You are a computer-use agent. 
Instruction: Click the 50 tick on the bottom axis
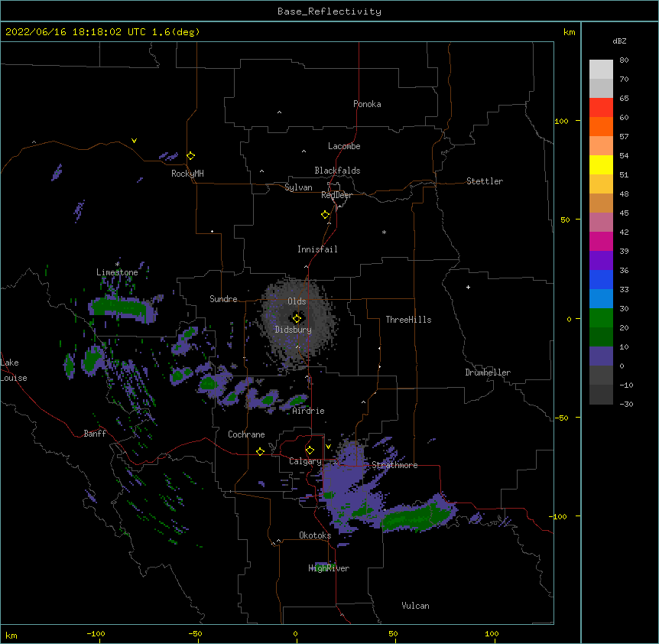(393, 633)
